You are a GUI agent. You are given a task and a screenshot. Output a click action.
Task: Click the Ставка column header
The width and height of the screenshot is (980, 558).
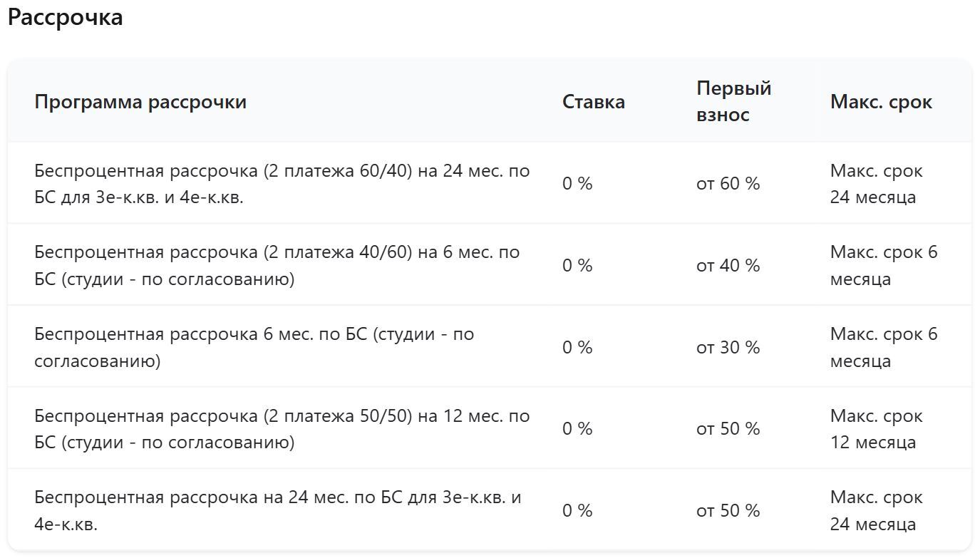[594, 101]
